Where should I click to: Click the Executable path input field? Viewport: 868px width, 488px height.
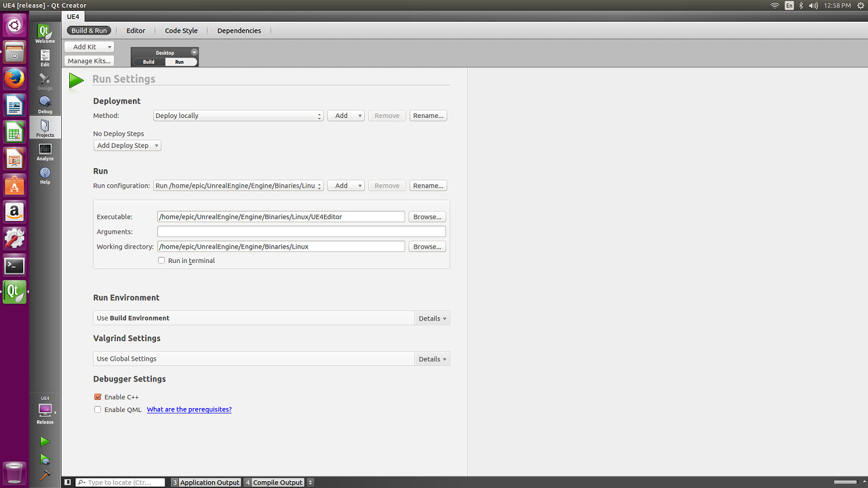[x=281, y=217]
